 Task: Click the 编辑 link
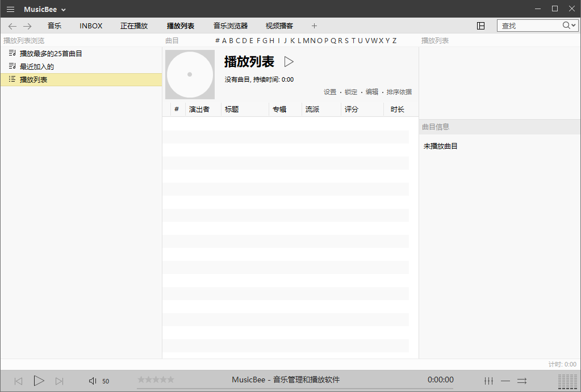pos(372,92)
